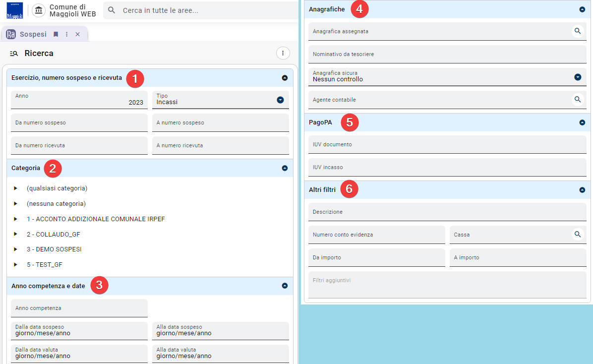This screenshot has height=364, width=593.
Task: Click the Da numero ricevuta field
Action: click(79, 145)
